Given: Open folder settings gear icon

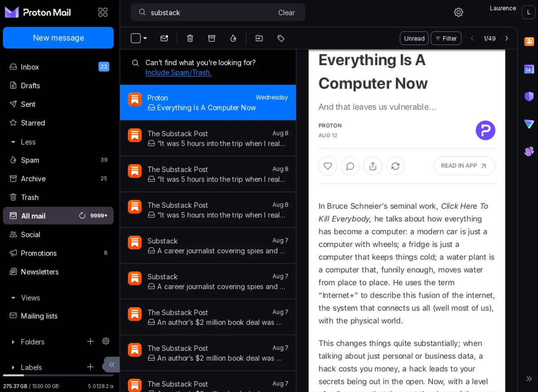Looking at the screenshot, I should click(x=106, y=341).
